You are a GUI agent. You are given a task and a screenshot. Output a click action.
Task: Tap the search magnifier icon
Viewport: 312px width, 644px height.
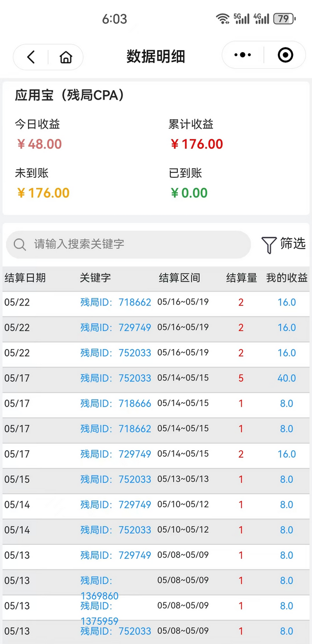tap(20, 244)
